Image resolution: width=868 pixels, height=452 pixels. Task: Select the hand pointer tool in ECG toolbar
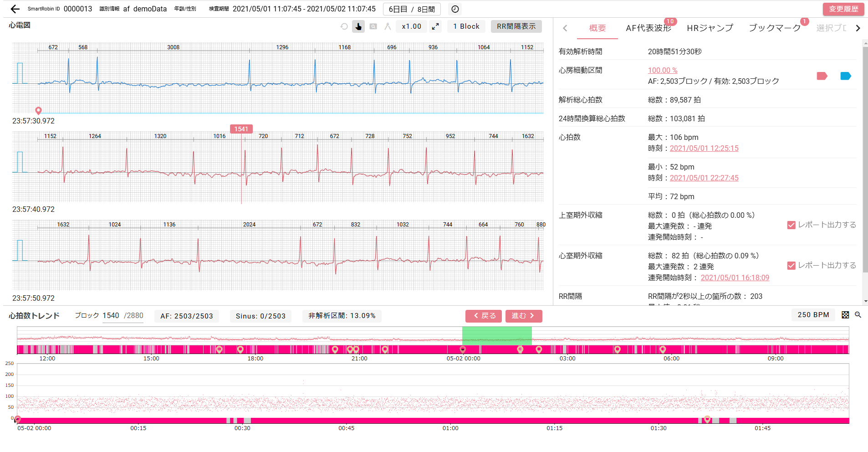coord(358,26)
